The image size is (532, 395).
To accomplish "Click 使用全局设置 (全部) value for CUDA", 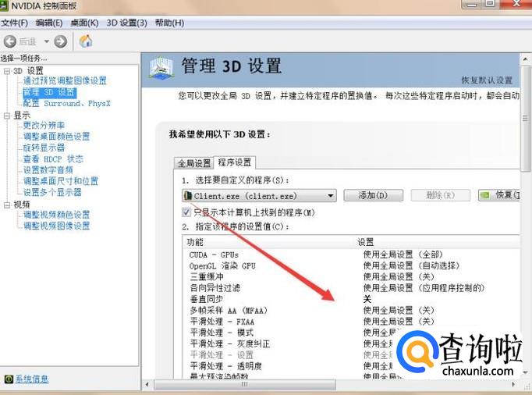I will point(403,254).
